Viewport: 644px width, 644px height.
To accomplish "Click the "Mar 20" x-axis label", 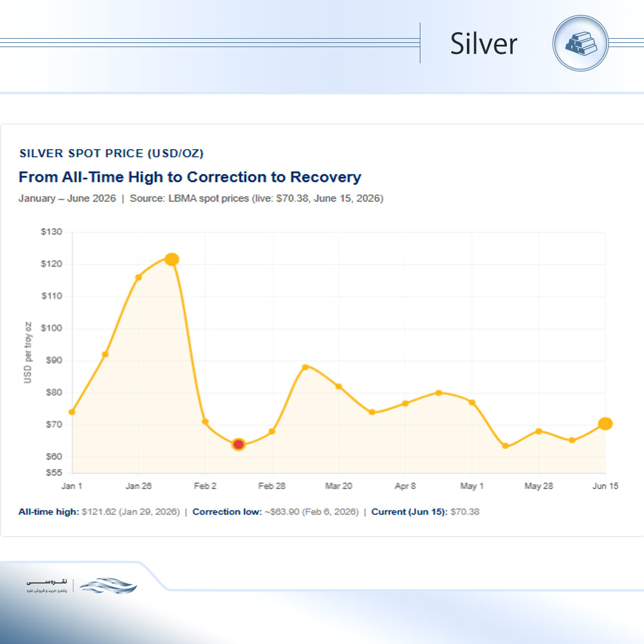I will tap(339, 486).
